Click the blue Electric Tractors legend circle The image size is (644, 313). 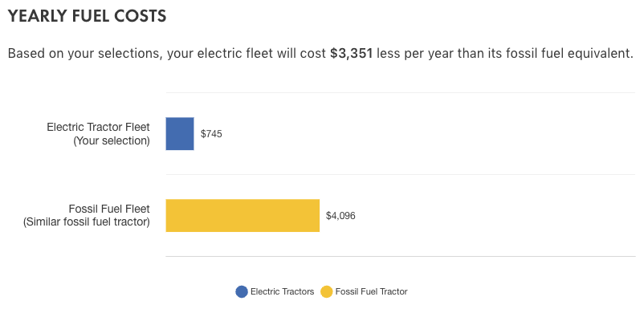pyautogui.click(x=242, y=291)
